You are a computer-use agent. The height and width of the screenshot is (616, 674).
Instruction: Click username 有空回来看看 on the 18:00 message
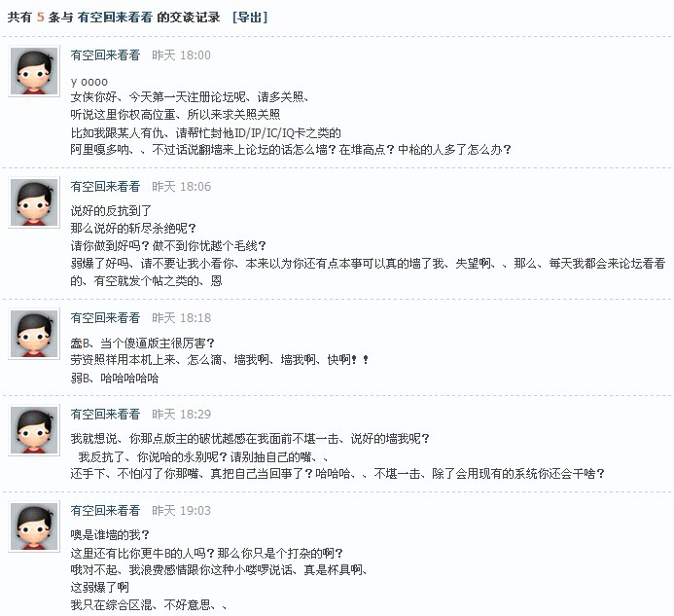pos(105,55)
